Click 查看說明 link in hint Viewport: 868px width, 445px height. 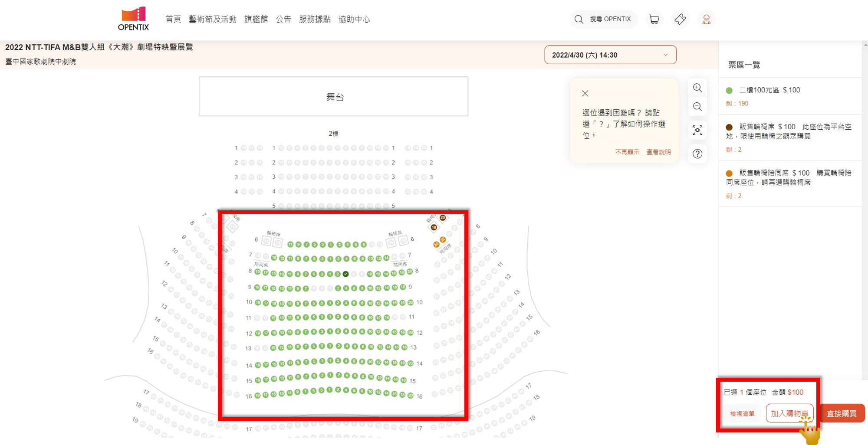click(x=658, y=152)
